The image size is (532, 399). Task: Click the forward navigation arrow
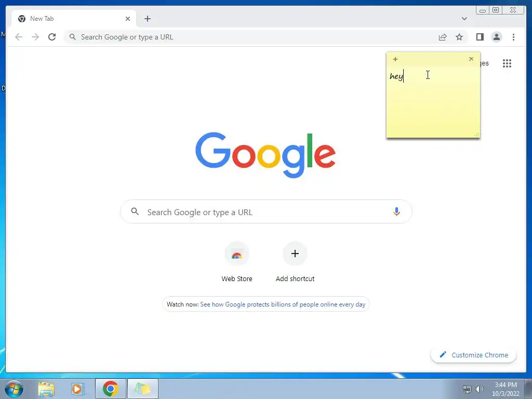[35, 37]
